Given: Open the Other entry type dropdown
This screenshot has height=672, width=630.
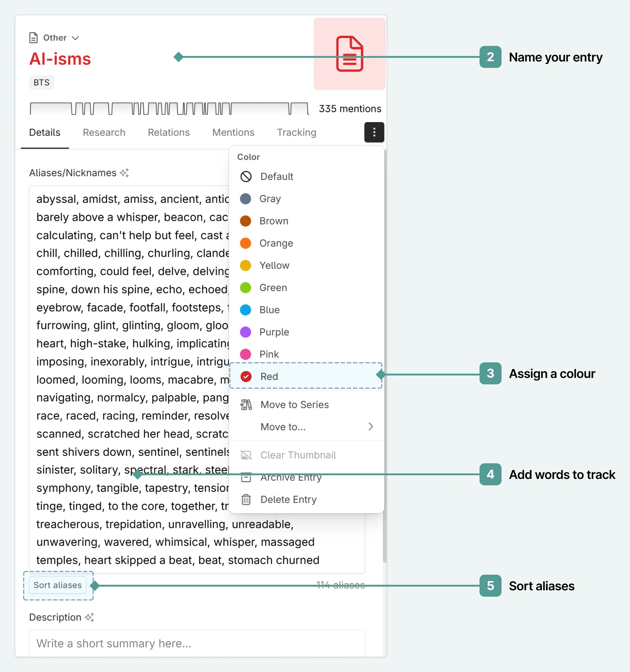Looking at the screenshot, I should click(54, 38).
